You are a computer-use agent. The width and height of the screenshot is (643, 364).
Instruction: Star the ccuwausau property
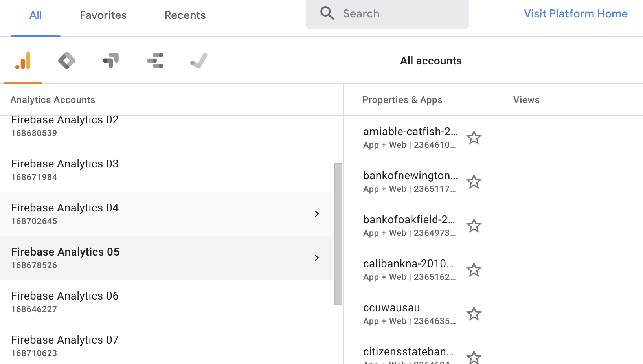click(x=474, y=314)
